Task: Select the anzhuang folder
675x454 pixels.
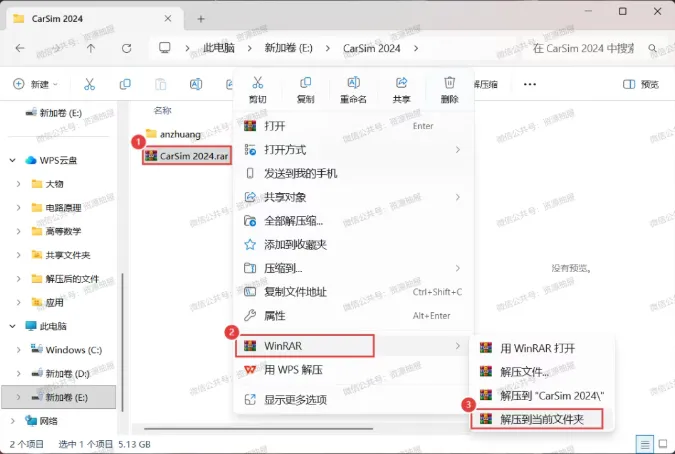Action: 173,134
